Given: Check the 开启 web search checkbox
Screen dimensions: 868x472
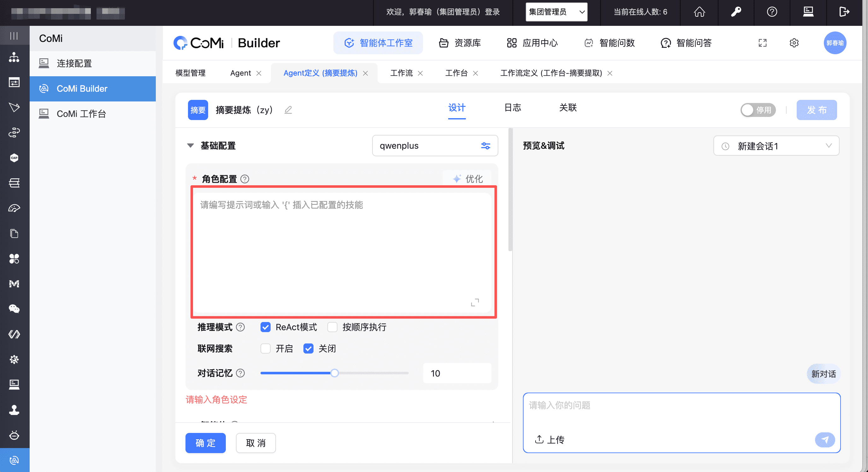Looking at the screenshot, I should click(266, 348).
